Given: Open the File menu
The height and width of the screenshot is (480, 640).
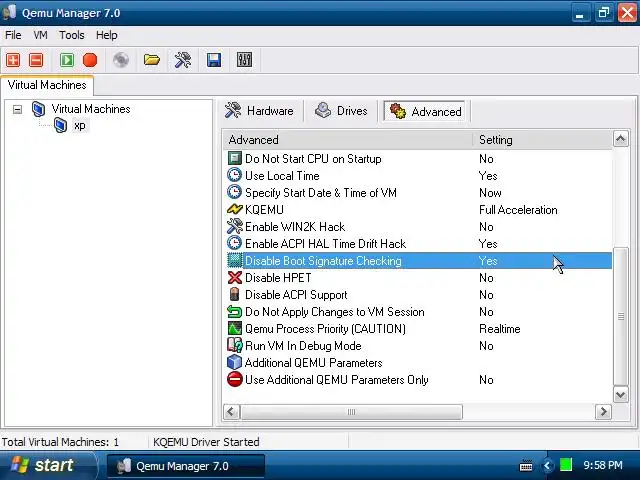Looking at the screenshot, I should [x=13, y=36].
